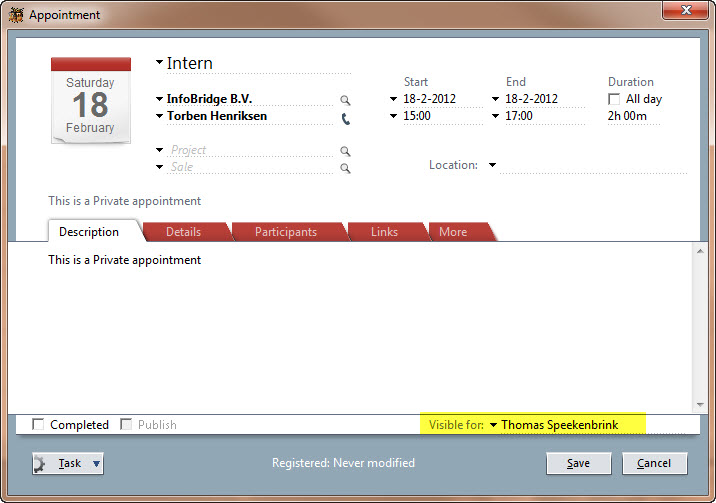This screenshot has height=503, width=716.
Task: Enable the All day checkbox
Action: 614,99
